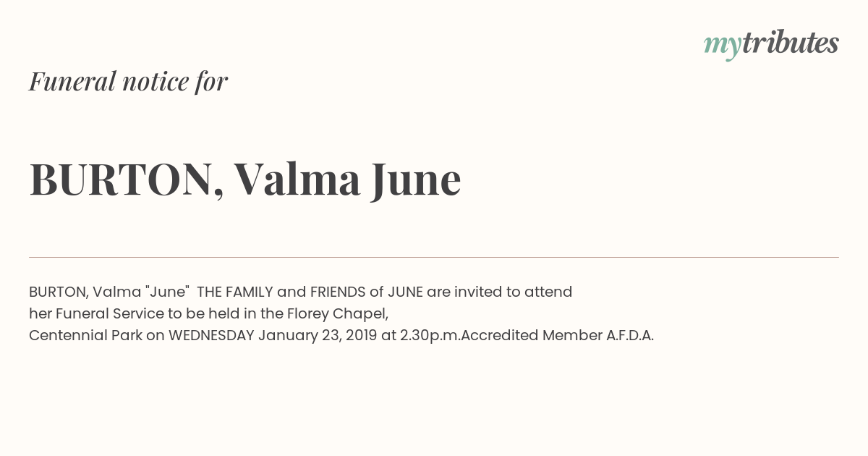This screenshot has height=456, width=868.
Task: Click "June" in the large title
Action: 416,180
